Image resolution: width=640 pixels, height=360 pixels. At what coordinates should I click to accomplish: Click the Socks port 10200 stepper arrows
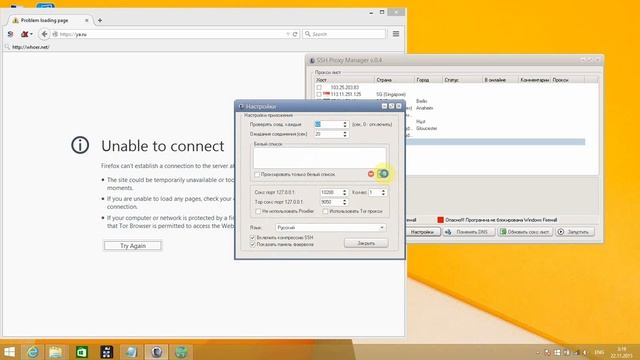344,192
